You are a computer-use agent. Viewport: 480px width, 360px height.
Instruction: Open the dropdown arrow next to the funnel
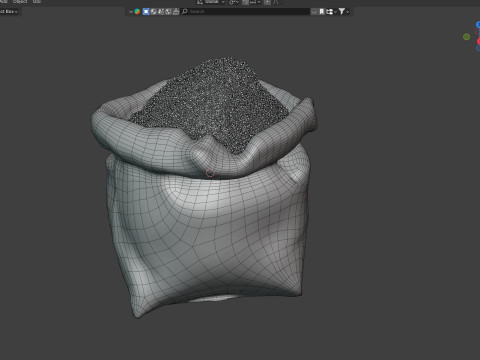(x=348, y=12)
